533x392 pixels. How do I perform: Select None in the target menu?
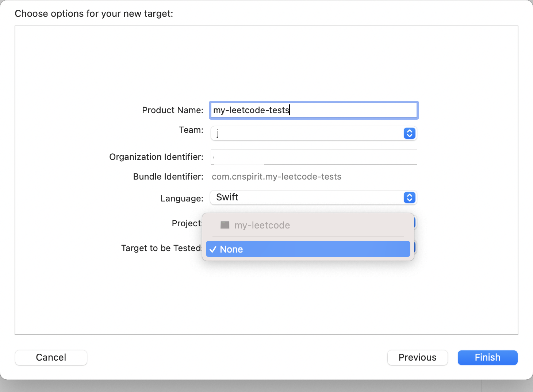point(308,249)
